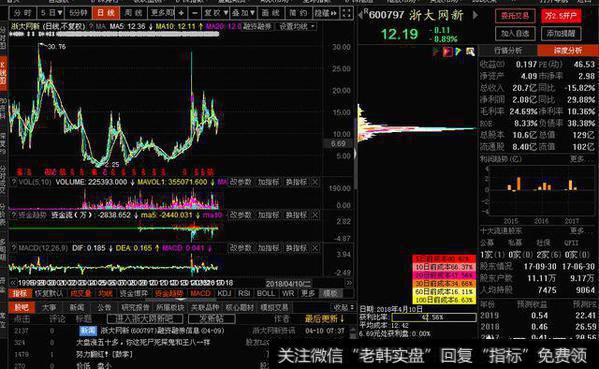Select the 公告 announcements tab
The image size is (599, 369).
click(x=104, y=307)
